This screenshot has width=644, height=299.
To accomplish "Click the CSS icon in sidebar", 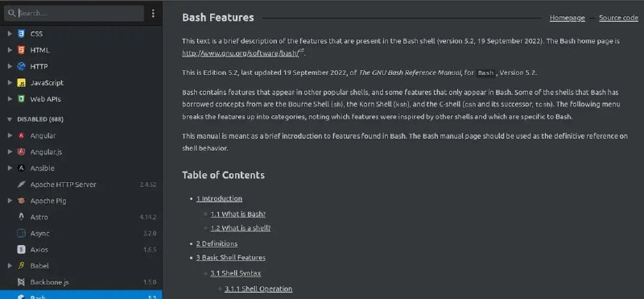I will point(22,34).
